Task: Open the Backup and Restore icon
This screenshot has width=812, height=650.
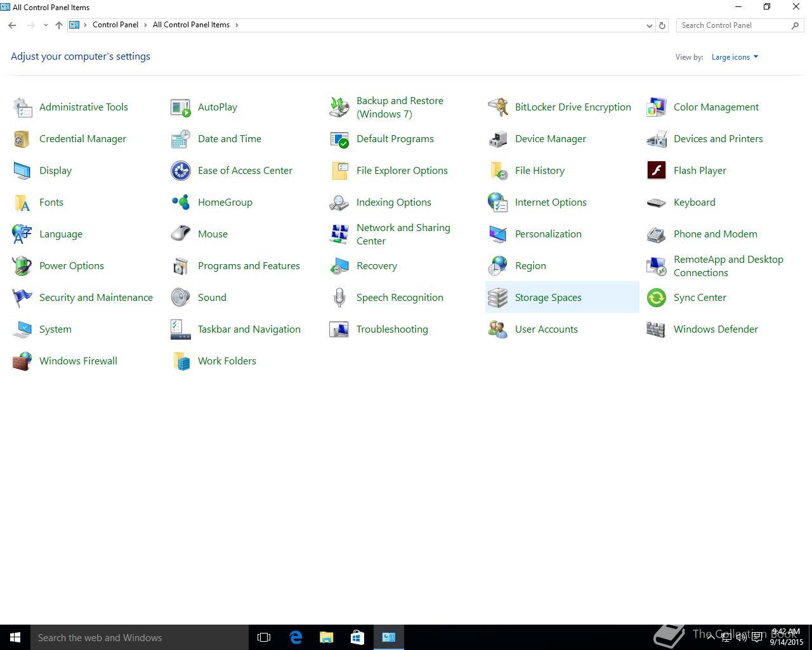Action: (339, 107)
